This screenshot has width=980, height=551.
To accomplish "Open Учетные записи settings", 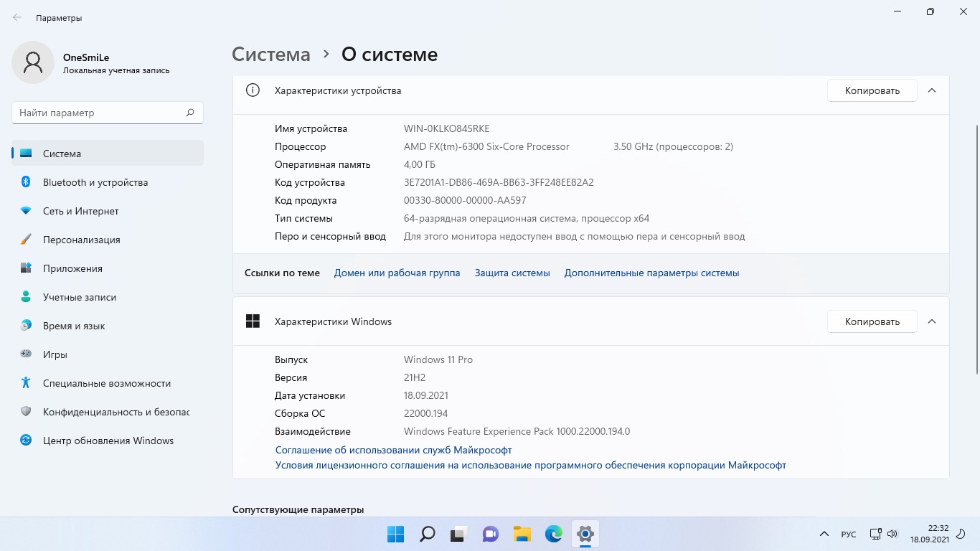I will [108, 297].
